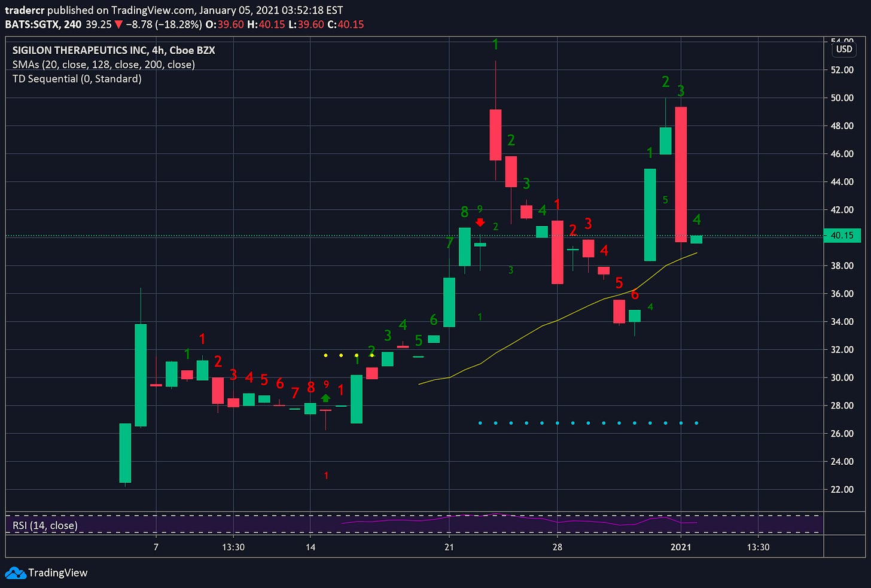
Task: Select the SIGILON THERAPEUTICS INC legend title
Action: [114, 50]
